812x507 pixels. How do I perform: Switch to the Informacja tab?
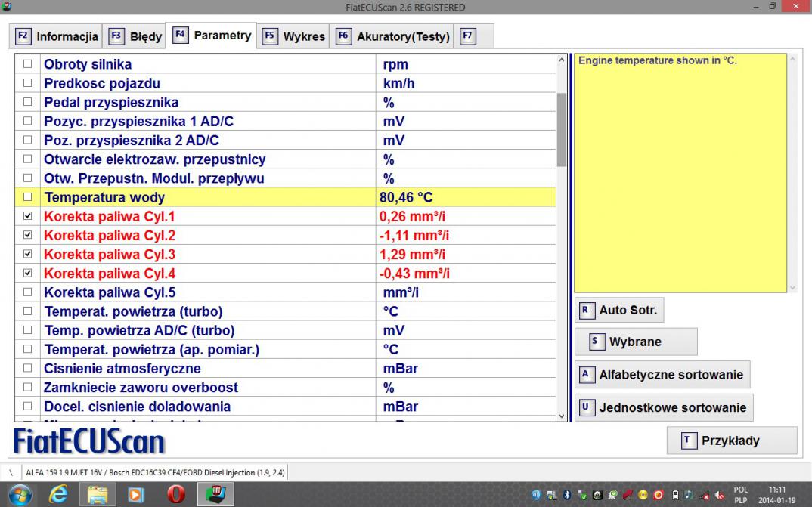click(57, 36)
